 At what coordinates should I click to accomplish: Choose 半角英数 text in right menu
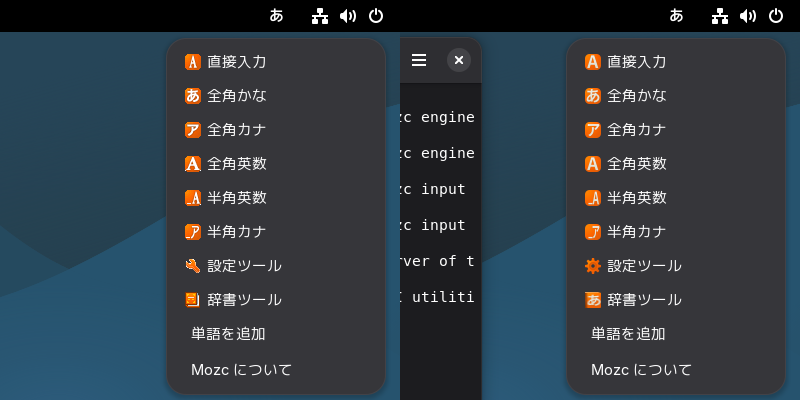pos(637,197)
